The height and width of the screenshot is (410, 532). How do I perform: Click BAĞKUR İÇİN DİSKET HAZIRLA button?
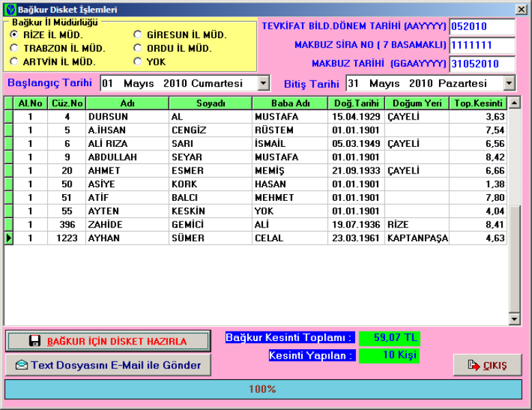108,341
